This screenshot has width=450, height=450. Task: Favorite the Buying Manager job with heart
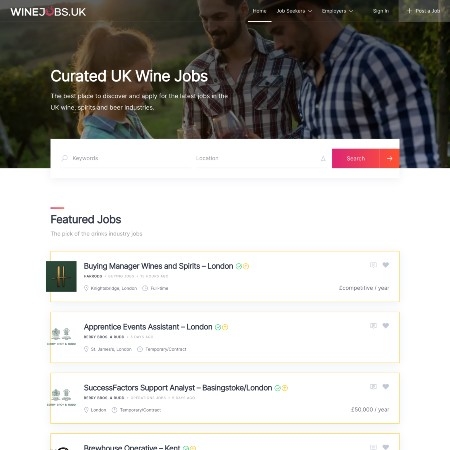click(386, 265)
